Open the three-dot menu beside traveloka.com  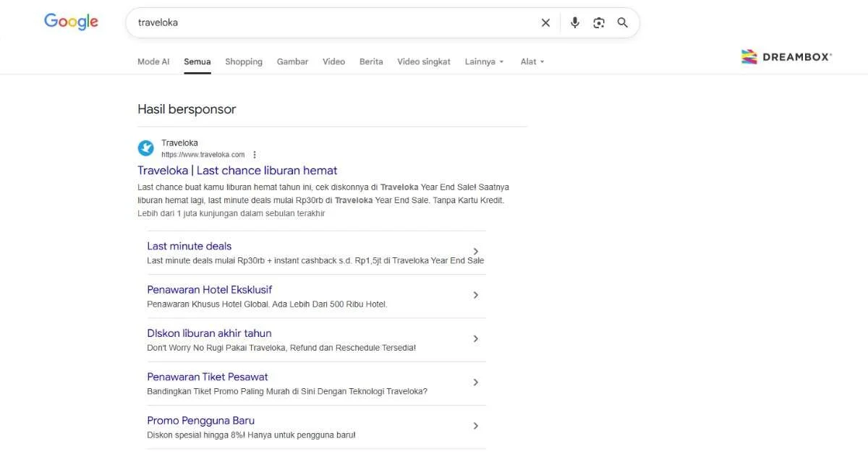(255, 155)
